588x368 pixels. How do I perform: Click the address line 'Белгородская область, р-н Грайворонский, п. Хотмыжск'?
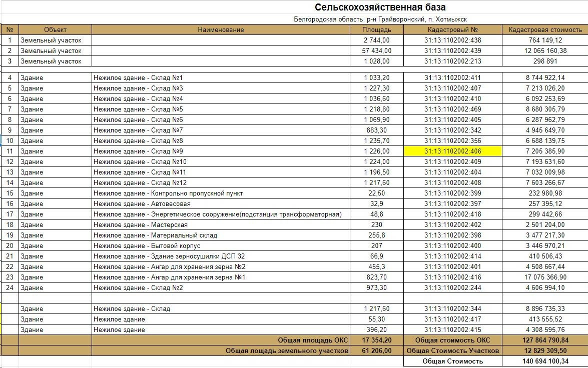point(380,19)
